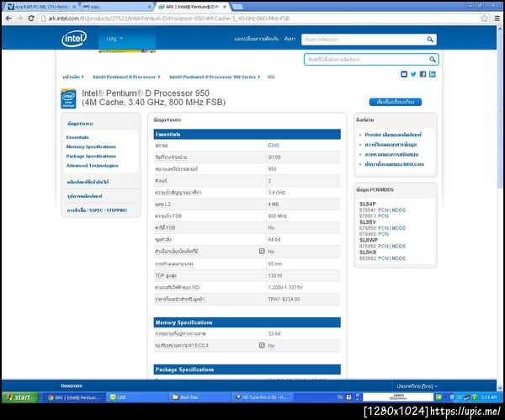Click the TH language indicator
The width and height of the screenshot is (505, 420).
[340, 397]
